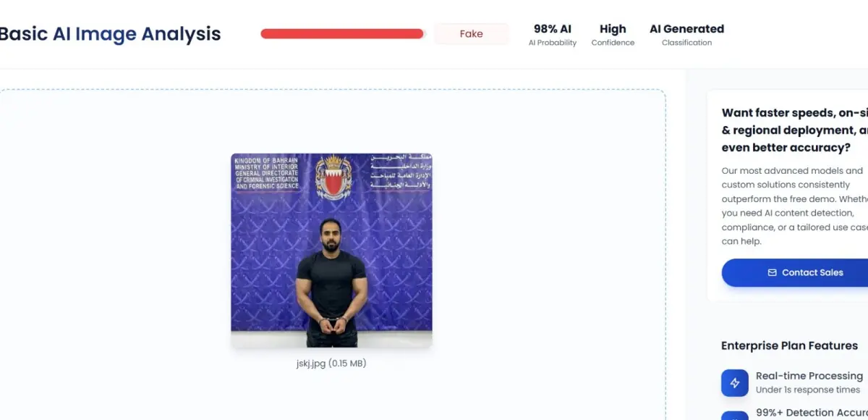The width and height of the screenshot is (868, 420).
Task: Click the AI Probability caption label
Action: click(x=553, y=43)
